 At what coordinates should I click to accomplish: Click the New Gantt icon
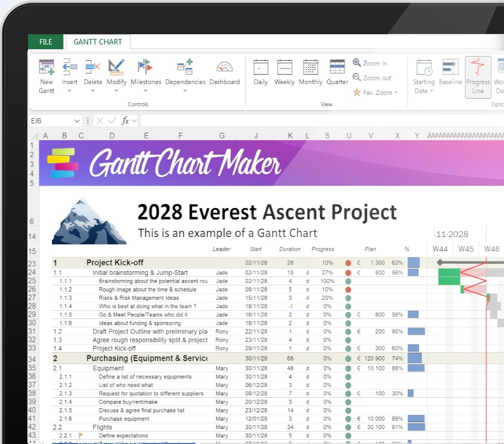pyautogui.click(x=47, y=67)
